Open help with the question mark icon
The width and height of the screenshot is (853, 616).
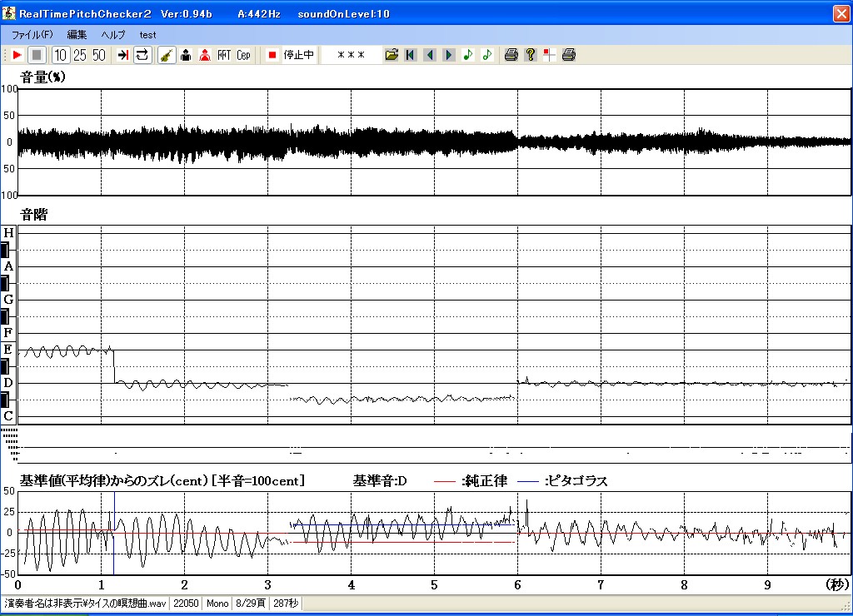531,55
